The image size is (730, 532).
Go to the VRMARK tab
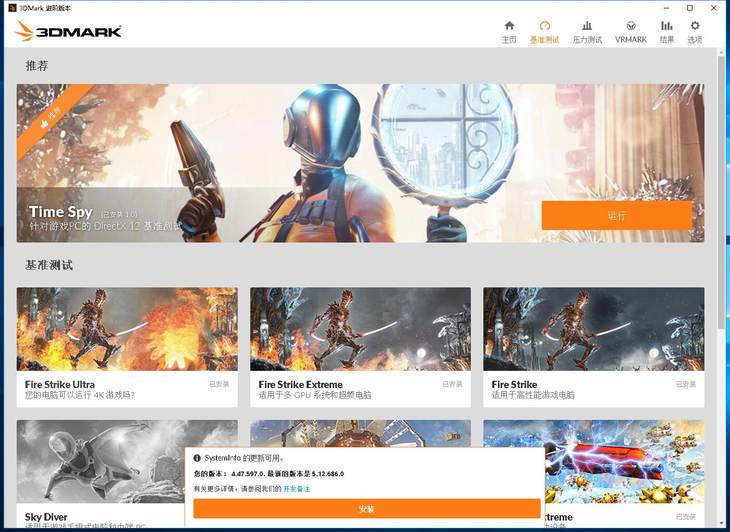tap(630, 32)
